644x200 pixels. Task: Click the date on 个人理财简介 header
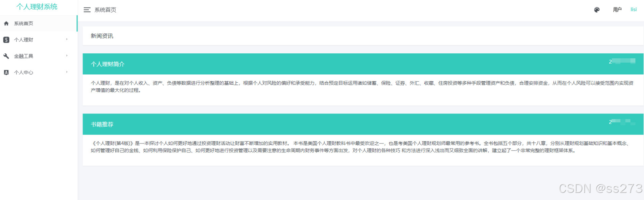click(622, 62)
